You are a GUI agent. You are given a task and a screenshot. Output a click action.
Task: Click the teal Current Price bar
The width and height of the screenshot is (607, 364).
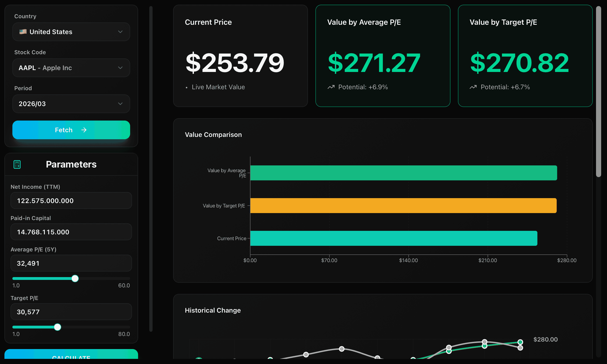click(394, 238)
